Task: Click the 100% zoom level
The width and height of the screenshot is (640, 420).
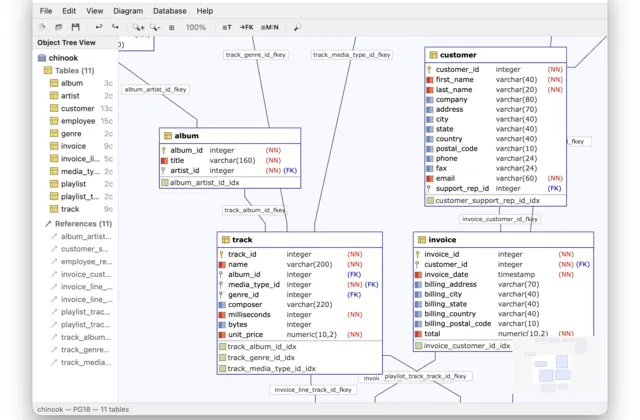Action: pos(196,27)
